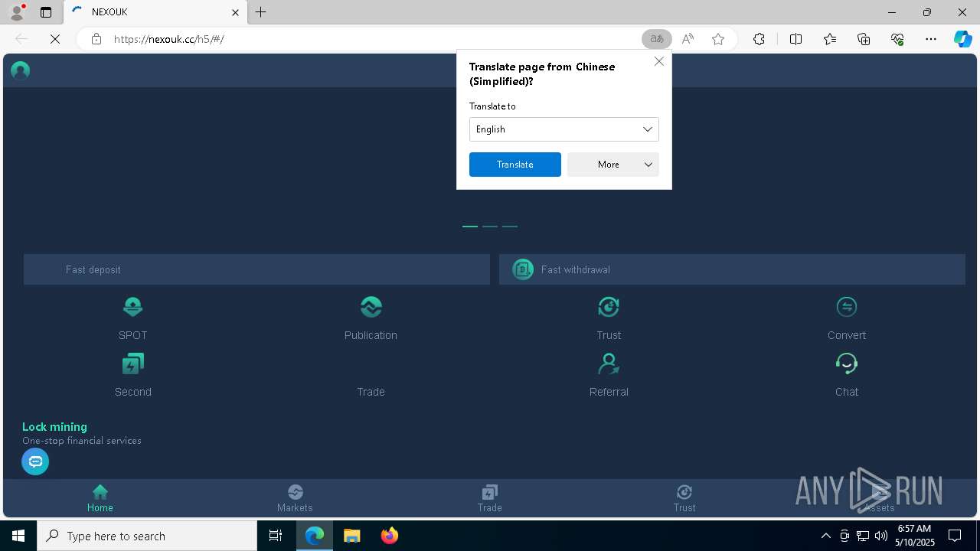Viewport: 980px width, 551px height.
Task: Close the translate popup
Action: tap(659, 61)
